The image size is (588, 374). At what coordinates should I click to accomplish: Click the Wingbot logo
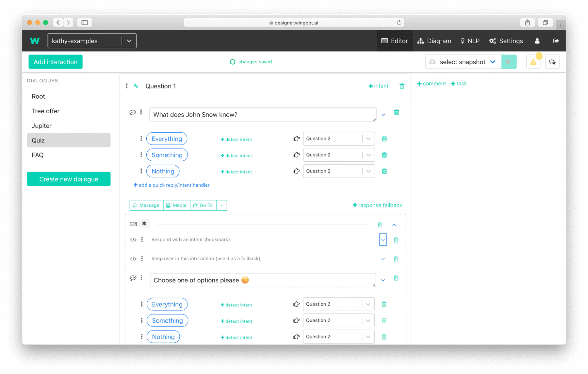(x=35, y=41)
